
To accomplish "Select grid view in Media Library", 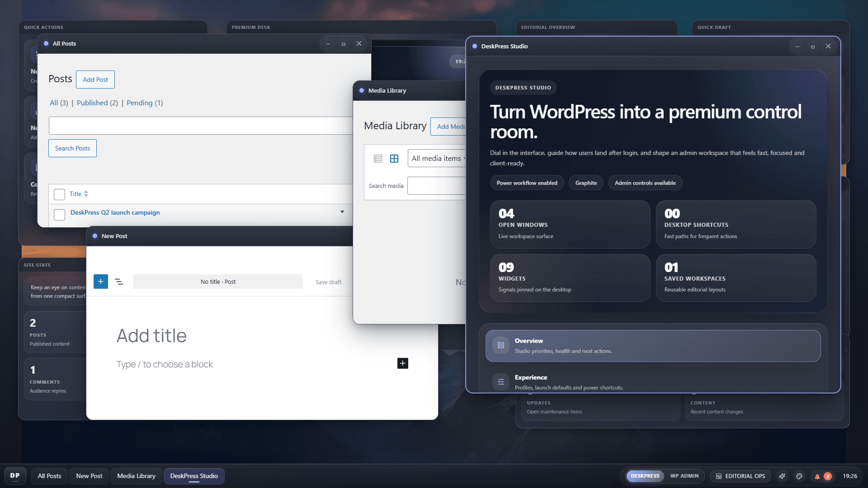I will pyautogui.click(x=394, y=159).
